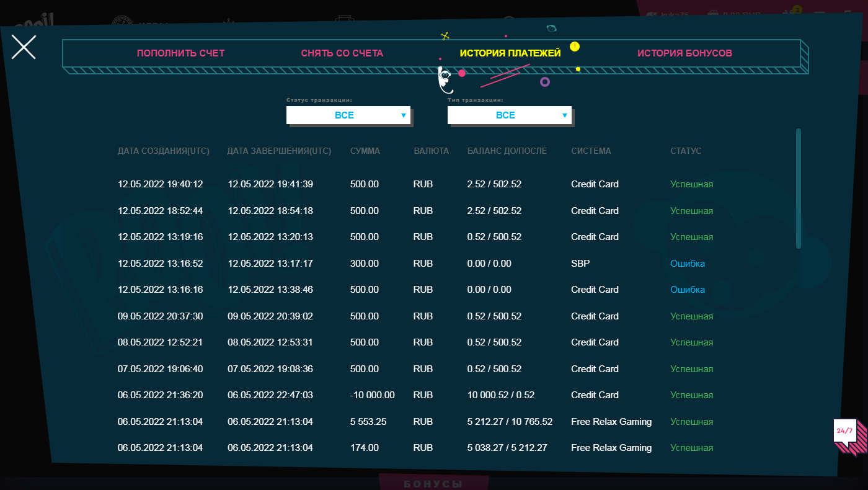Screen dimensions: 868x490
Task: Expand the Статус транзакции dropdown
Action: (x=348, y=115)
